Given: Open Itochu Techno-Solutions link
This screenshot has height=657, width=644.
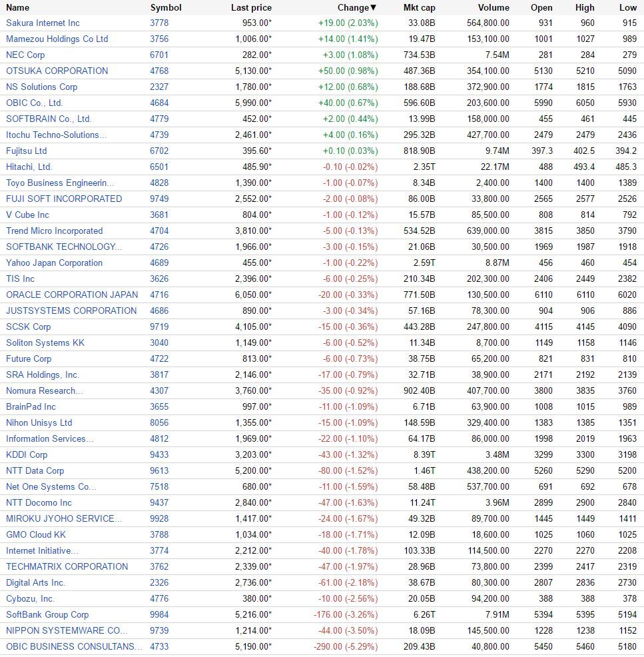Looking at the screenshot, I should [x=56, y=135].
